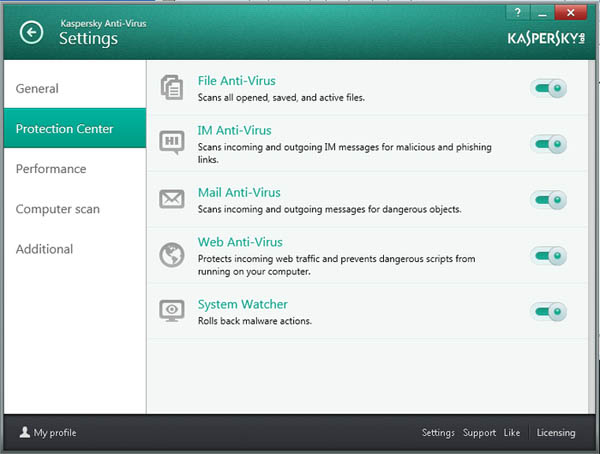Switch off Web Anti-Virus protection toggle
Image resolution: width=600 pixels, height=454 pixels.
pos(548,256)
